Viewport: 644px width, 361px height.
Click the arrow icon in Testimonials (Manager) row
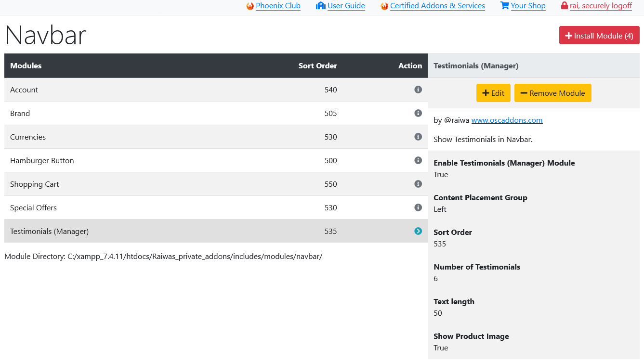tap(418, 231)
